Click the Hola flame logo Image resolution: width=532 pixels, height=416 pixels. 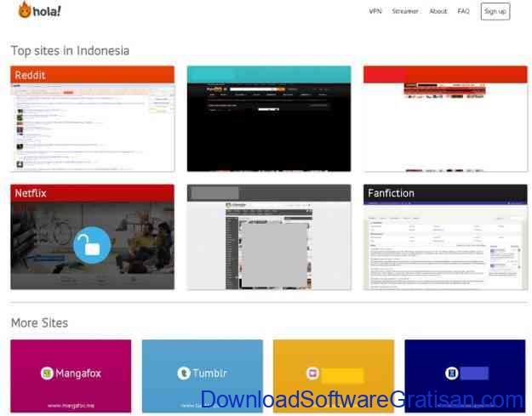tap(25, 10)
